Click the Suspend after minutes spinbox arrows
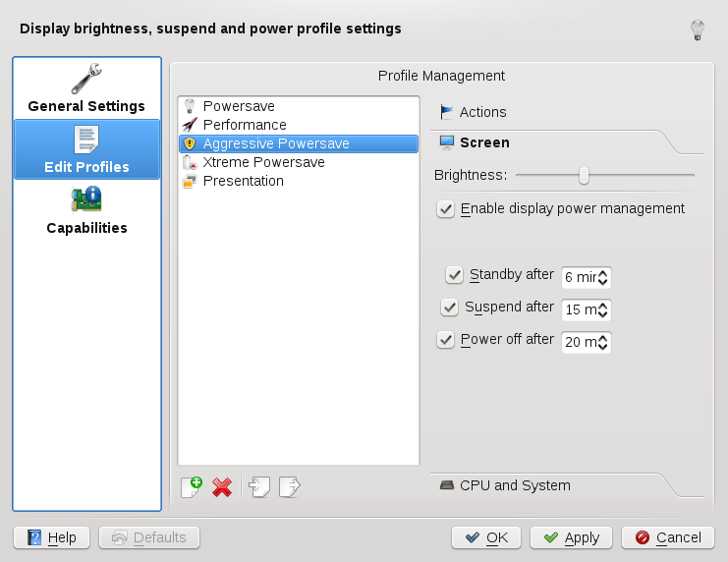Image resolution: width=728 pixels, height=562 pixels. point(603,309)
